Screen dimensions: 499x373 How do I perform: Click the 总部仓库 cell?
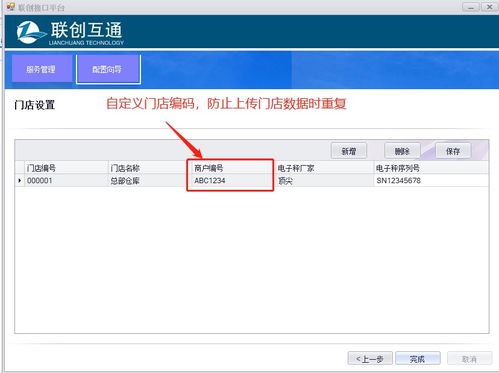[150, 180]
